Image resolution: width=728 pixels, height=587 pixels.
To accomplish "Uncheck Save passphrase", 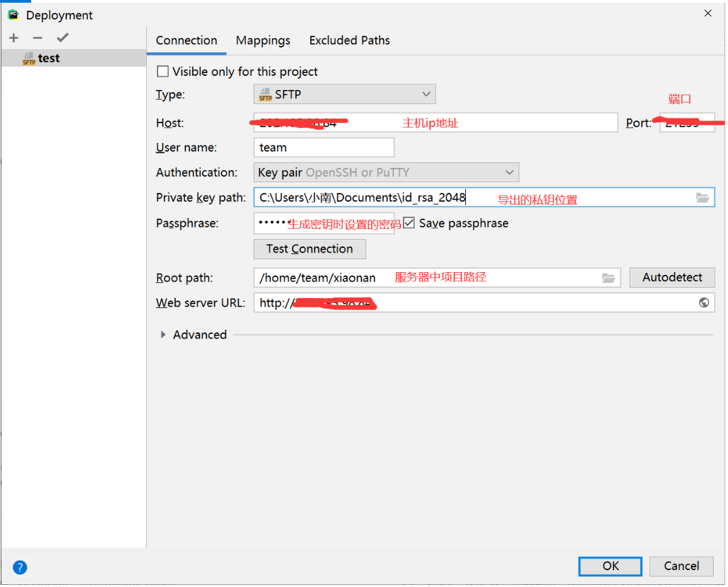I will [x=408, y=223].
